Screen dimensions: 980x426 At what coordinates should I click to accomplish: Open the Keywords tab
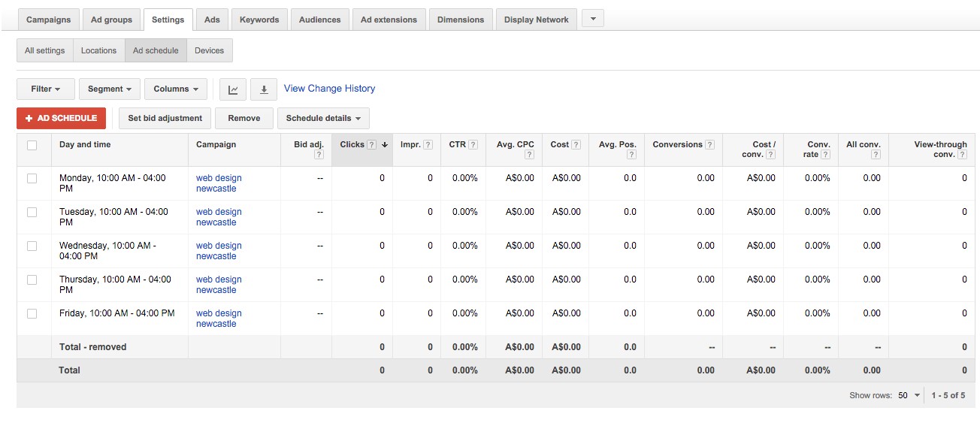pos(259,20)
